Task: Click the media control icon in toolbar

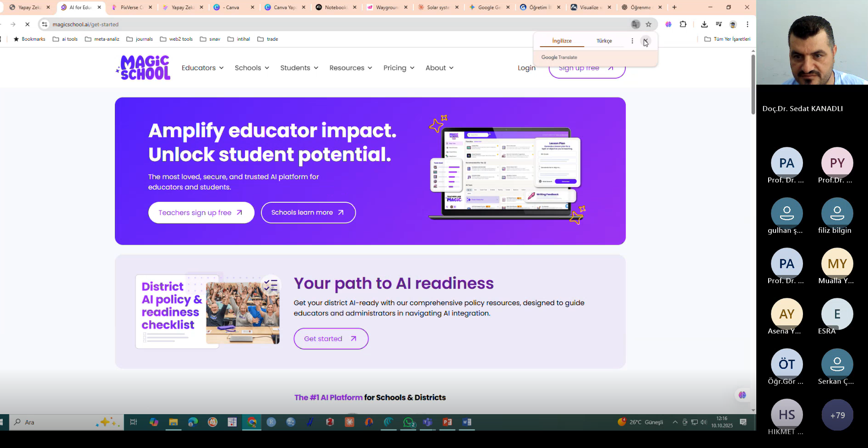Action: pyautogui.click(x=719, y=24)
